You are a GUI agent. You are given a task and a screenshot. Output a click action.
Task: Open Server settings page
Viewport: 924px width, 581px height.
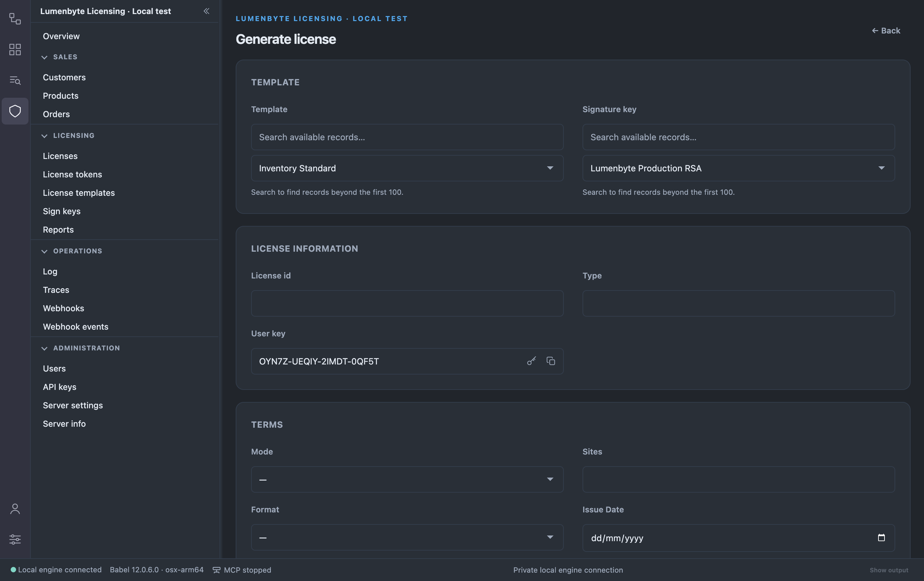(x=73, y=405)
